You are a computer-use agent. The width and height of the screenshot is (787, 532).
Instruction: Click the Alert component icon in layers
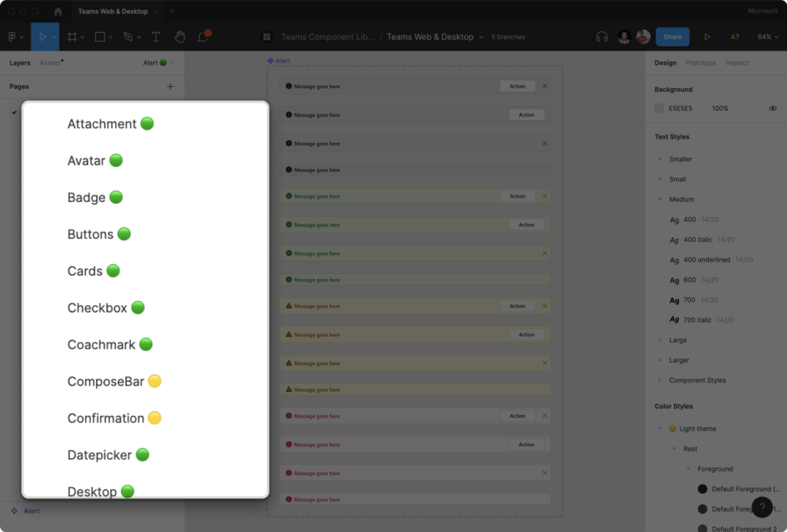(x=14, y=511)
